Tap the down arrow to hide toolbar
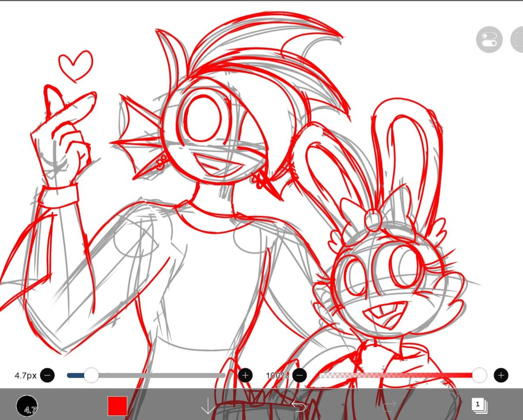The image size is (523, 420). point(207,406)
